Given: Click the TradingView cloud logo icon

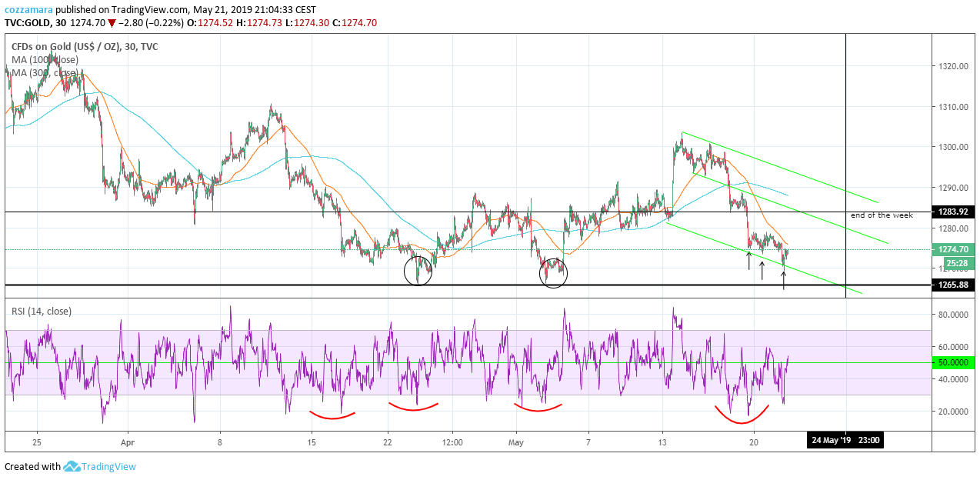Looking at the screenshot, I should point(72,466).
